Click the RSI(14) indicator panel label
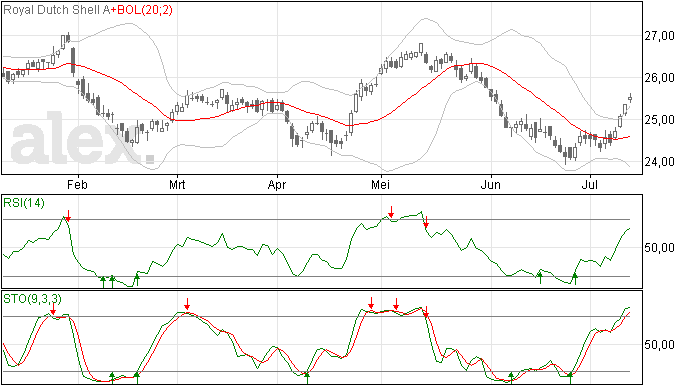Image resolution: width=690 pixels, height=387 pixels. pos(24,203)
